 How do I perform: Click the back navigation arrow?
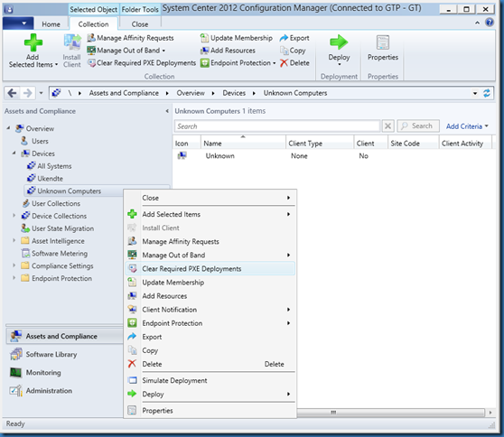pos(12,93)
